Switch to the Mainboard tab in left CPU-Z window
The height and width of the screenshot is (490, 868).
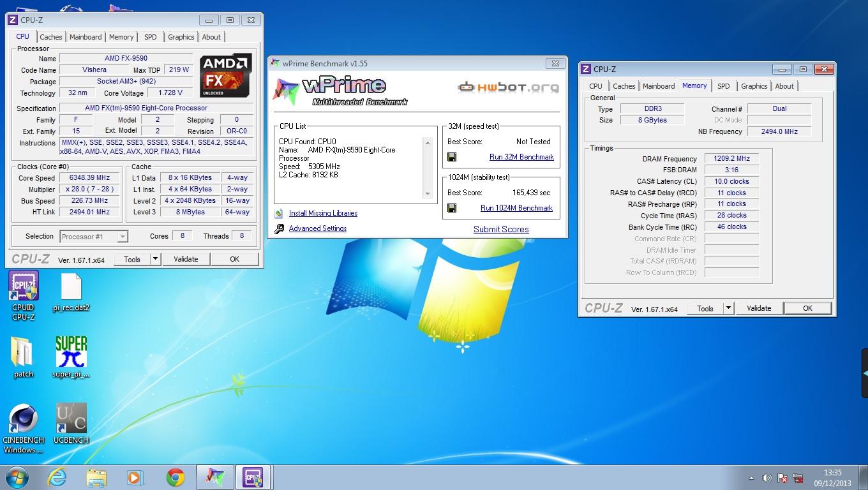coord(86,37)
